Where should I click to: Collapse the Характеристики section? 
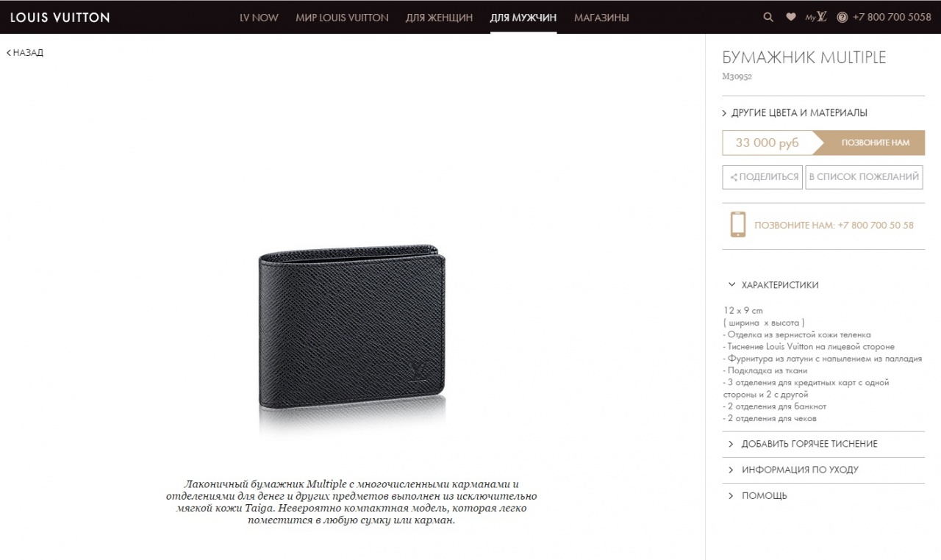tap(823, 285)
